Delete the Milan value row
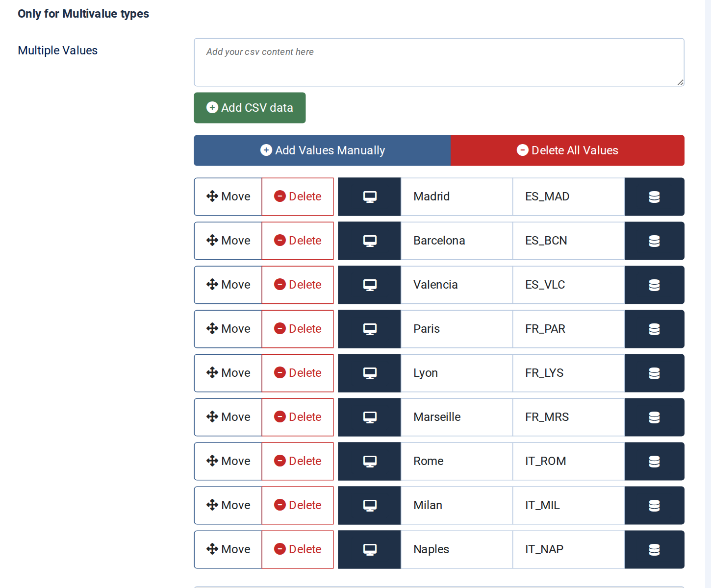The image size is (711, 588). (x=298, y=505)
